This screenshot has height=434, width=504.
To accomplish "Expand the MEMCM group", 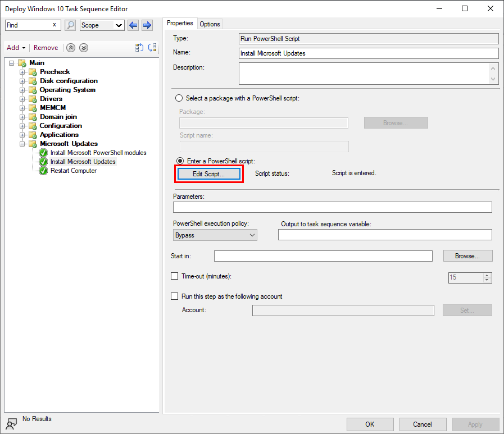I will point(22,108).
